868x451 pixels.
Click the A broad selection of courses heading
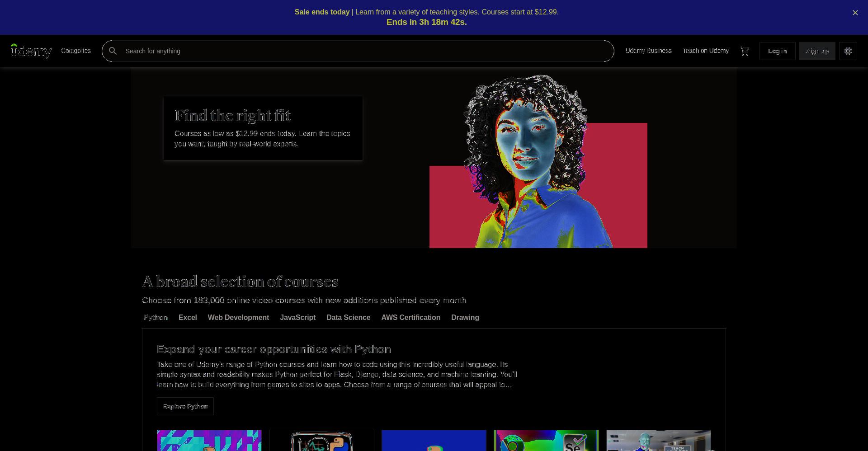point(240,282)
